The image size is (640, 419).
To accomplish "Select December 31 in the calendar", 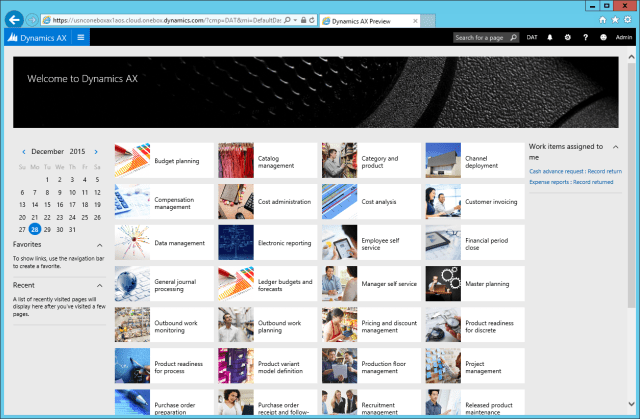I will [x=72, y=229].
